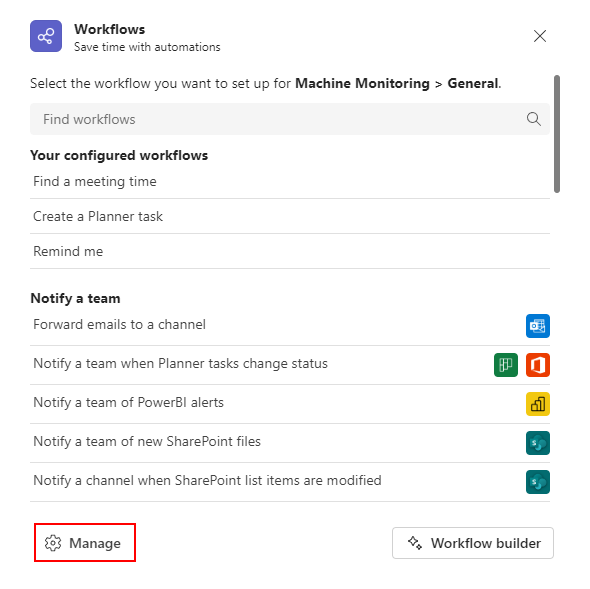The height and width of the screenshot is (589, 590).
Task: Click the gear icon next to Manage
Action: [53, 543]
